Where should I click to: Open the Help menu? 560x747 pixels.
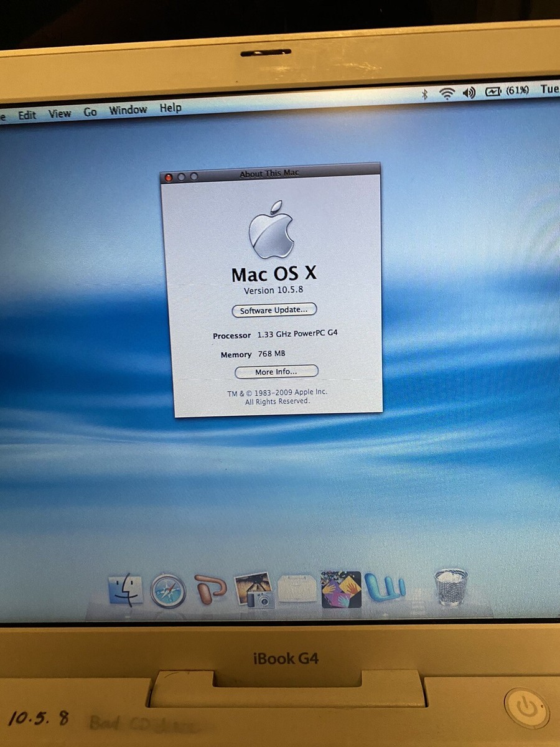click(x=170, y=108)
